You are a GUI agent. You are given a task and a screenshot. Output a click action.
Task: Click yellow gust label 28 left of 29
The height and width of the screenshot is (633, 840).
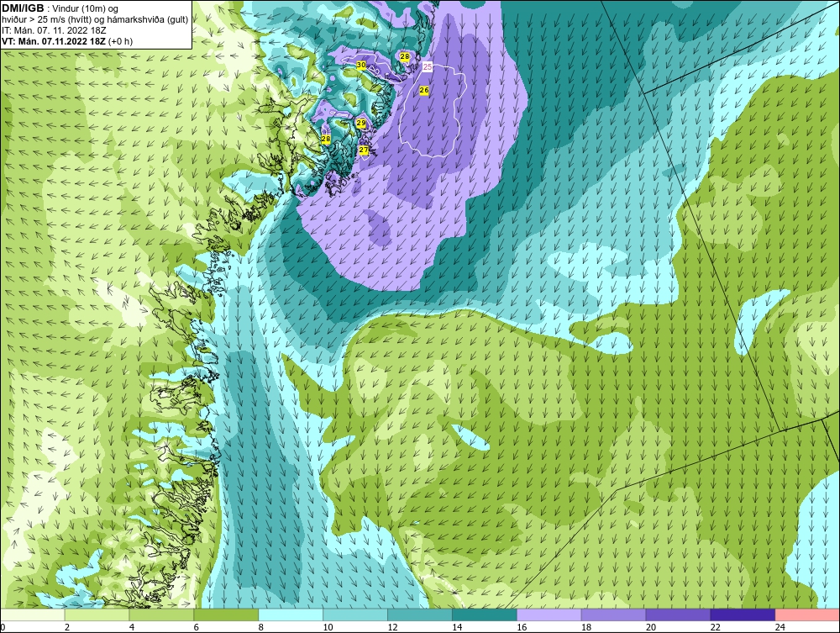pos(326,139)
